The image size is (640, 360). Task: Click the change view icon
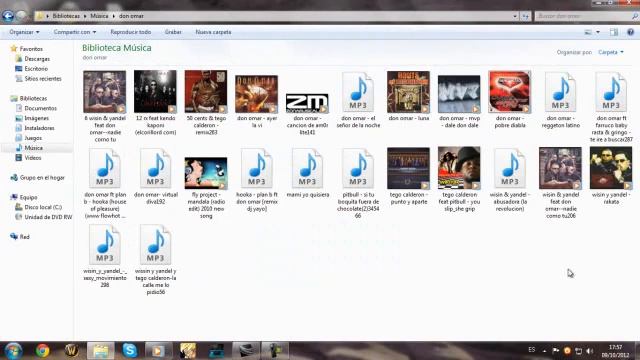(x=588, y=32)
